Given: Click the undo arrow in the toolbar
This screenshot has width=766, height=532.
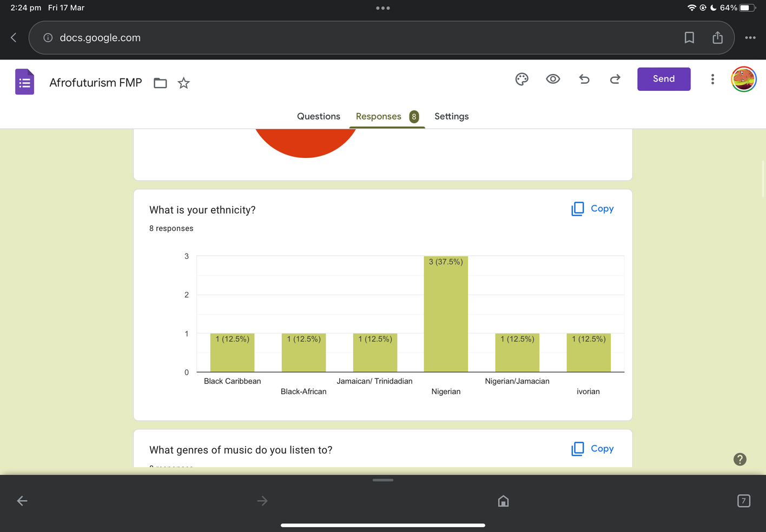Looking at the screenshot, I should (x=584, y=79).
